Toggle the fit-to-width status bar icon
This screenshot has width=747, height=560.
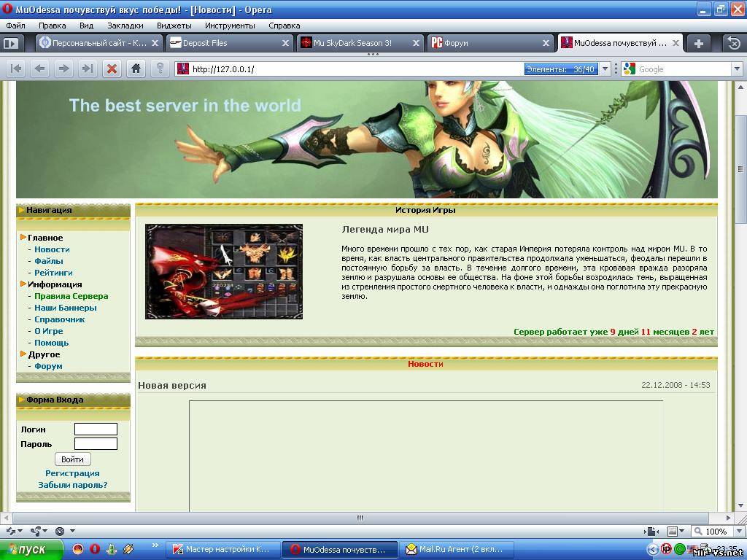coord(651,531)
